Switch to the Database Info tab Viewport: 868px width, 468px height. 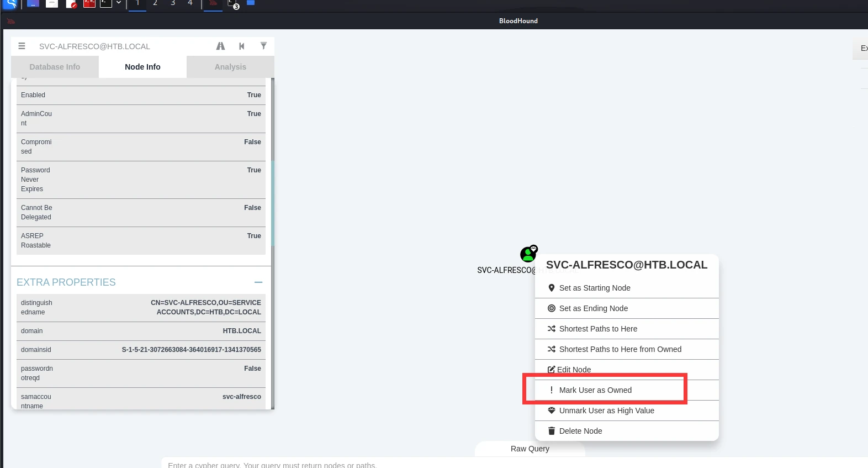coord(55,67)
